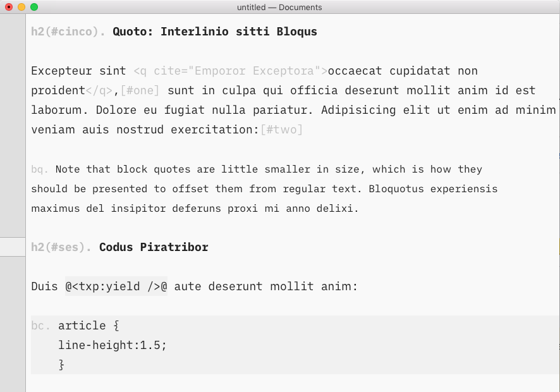Close the untitled document window
Screen dimensions: 560x392
coord(9,7)
